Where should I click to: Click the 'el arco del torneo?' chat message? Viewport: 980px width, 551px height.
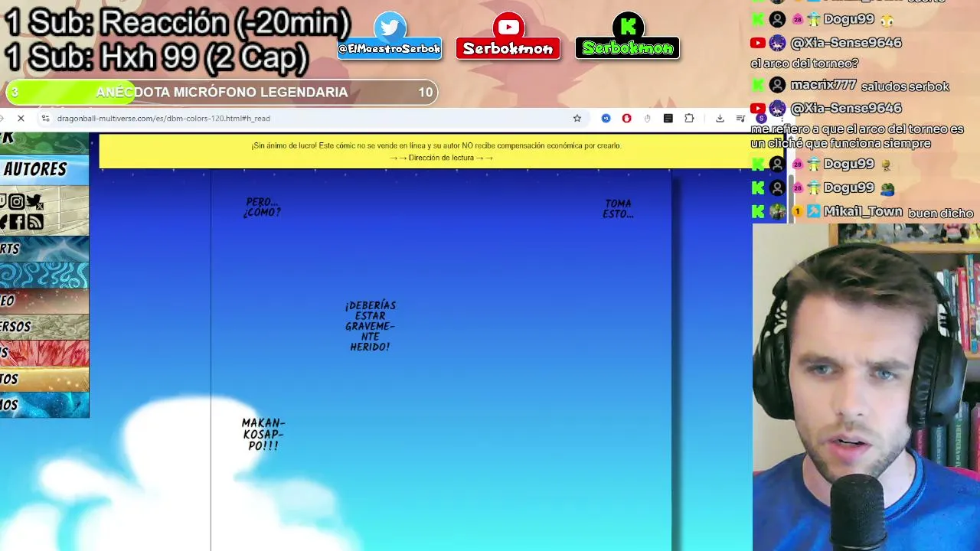coord(805,64)
